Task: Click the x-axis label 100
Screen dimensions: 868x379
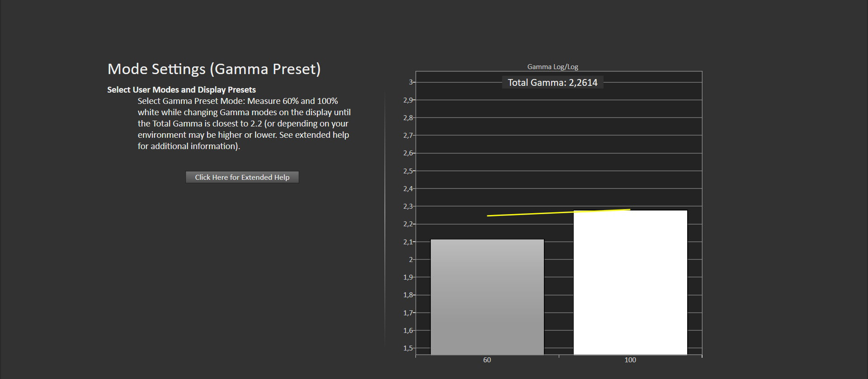Action: (x=630, y=360)
